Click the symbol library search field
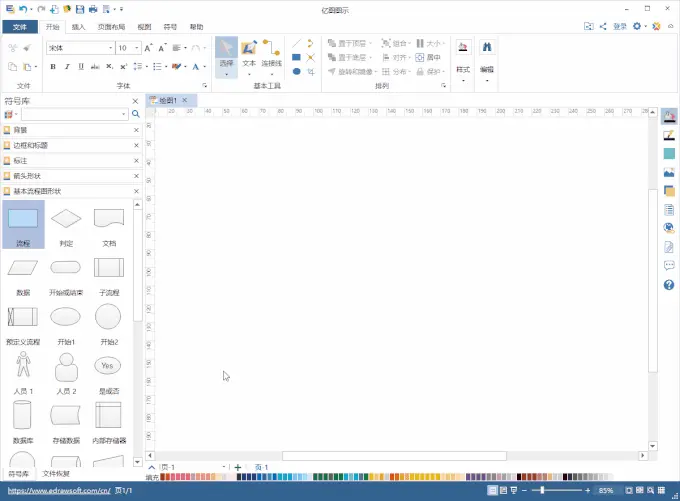This screenshot has height=501, width=680. point(75,114)
